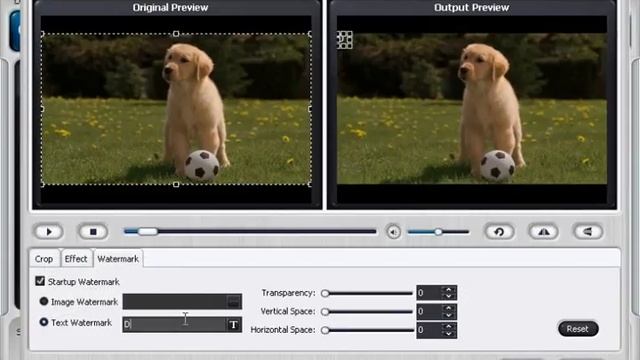Click the Transparency value field
This screenshot has height=360, width=640.
[x=429, y=293]
